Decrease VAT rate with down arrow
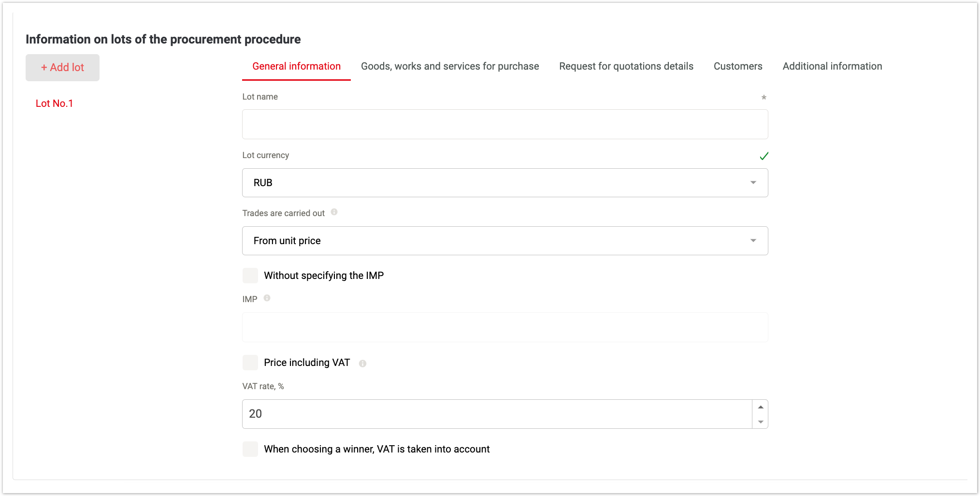This screenshot has width=980, height=496. coord(761,422)
